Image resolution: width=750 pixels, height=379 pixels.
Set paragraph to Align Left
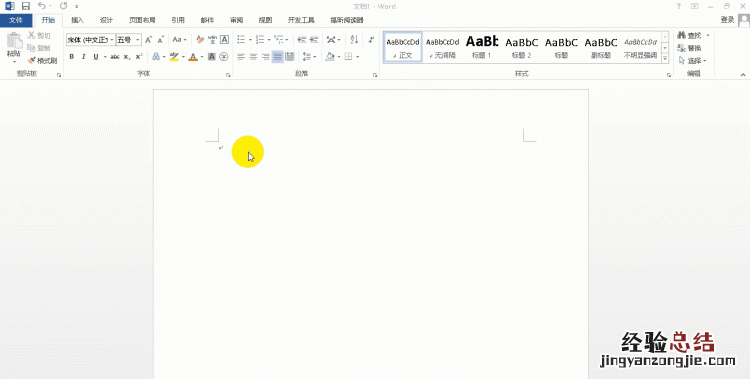[241, 56]
